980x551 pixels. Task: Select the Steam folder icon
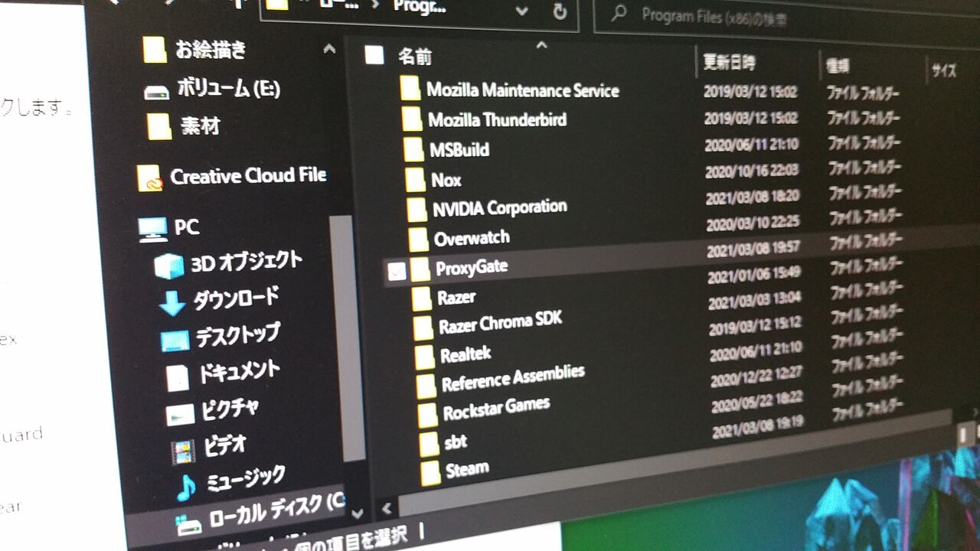pos(431,472)
